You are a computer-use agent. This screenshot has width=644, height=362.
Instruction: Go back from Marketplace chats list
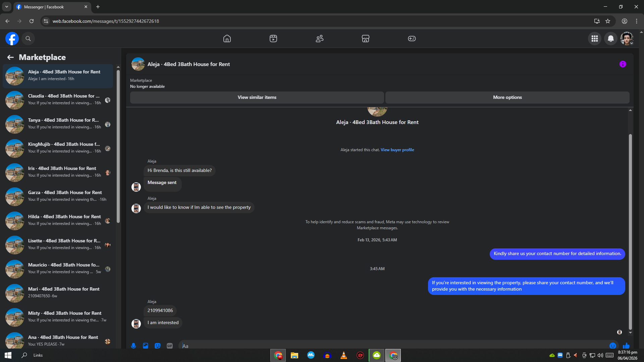11,57
